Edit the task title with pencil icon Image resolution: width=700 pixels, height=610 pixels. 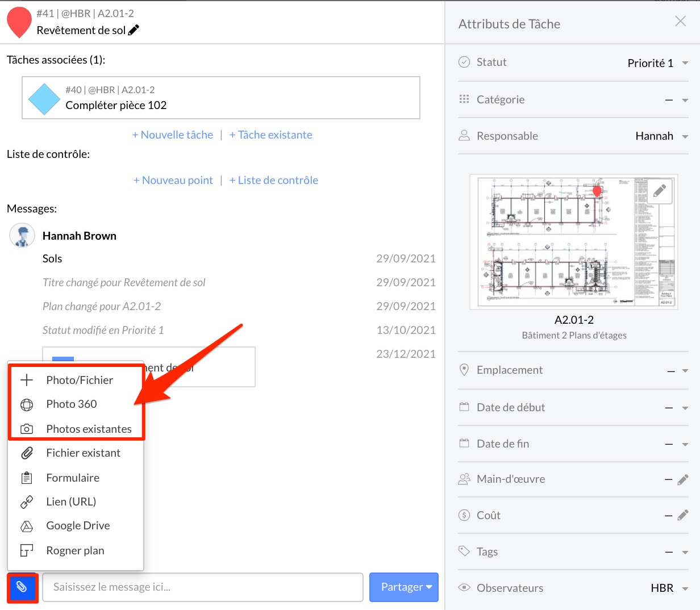134,30
